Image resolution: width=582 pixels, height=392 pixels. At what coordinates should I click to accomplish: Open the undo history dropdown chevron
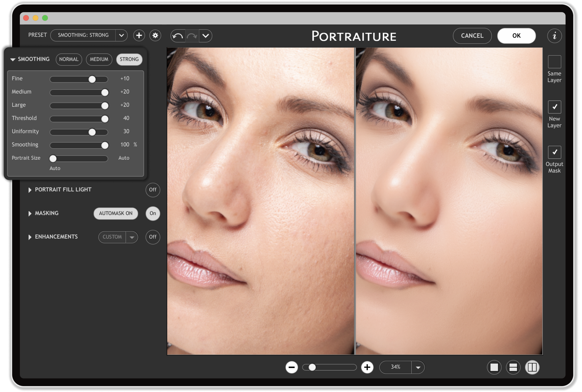coord(206,36)
